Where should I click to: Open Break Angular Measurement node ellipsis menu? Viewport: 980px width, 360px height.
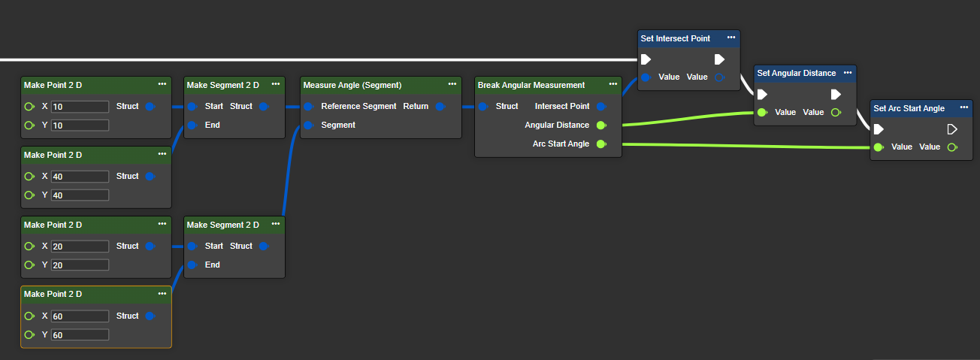click(613, 84)
